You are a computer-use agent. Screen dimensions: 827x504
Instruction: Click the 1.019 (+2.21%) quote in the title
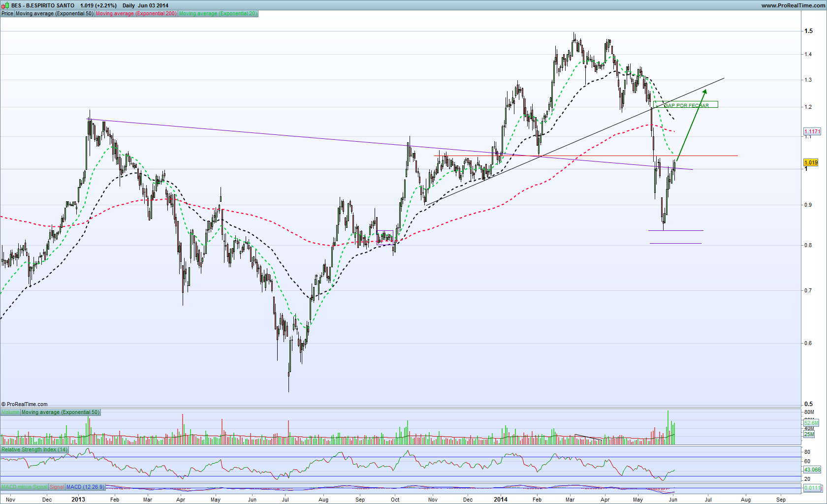pyautogui.click(x=98, y=5)
